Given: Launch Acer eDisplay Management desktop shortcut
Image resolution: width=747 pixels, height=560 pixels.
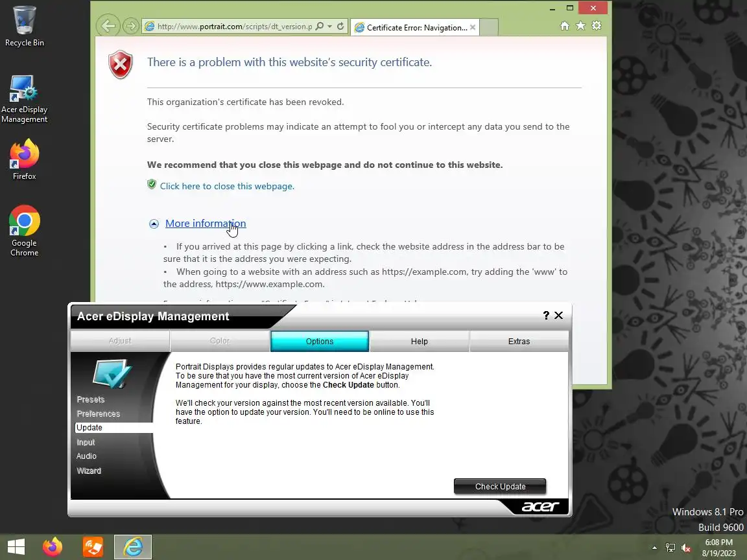Looking at the screenshot, I should [x=24, y=99].
